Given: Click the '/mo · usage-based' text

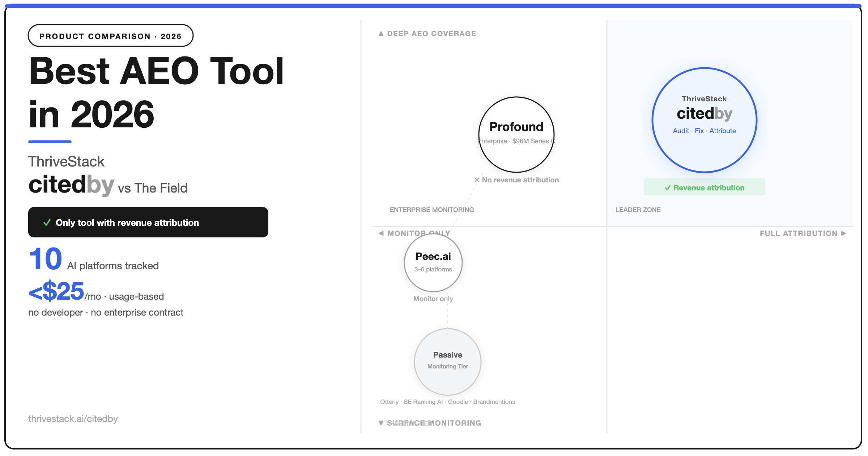Looking at the screenshot, I should (x=124, y=296).
